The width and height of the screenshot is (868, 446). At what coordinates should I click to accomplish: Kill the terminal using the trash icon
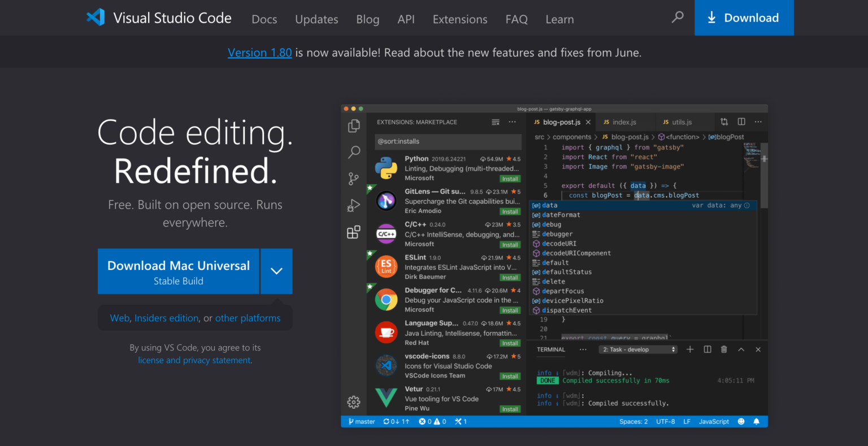tap(724, 349)
